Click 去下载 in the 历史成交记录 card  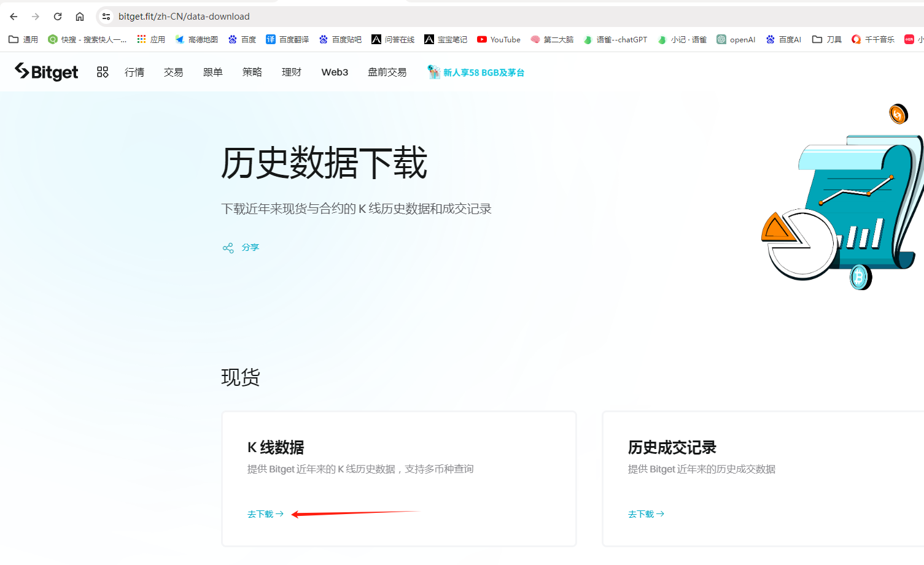click(x=646, y=514)
